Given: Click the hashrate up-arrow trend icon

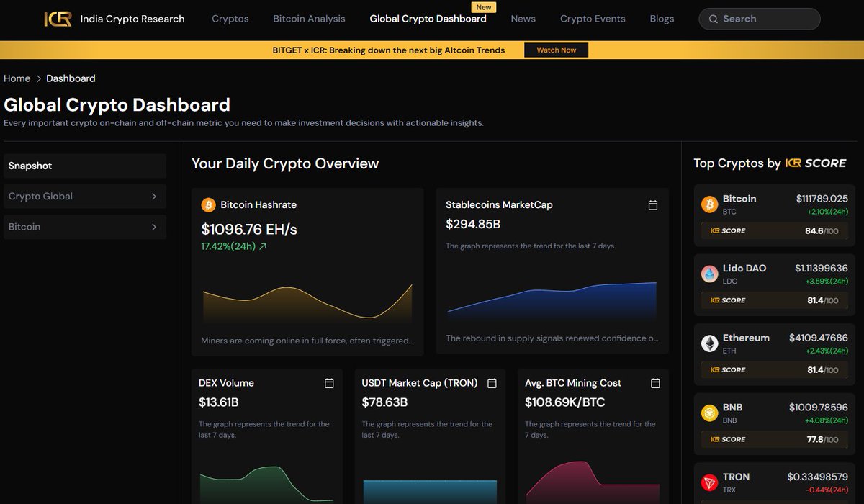Looking at the screenshot, I should pyautogui.click(x=263, y=246).
